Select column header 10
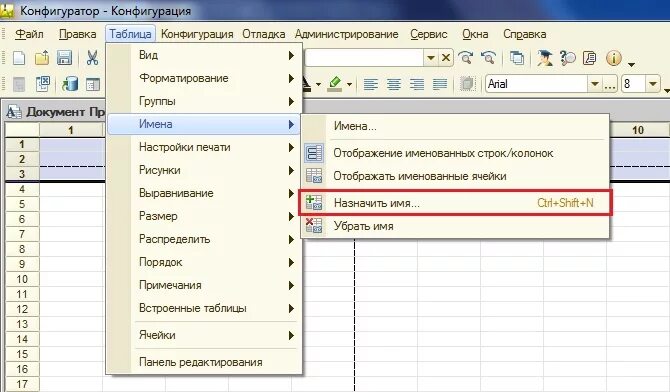The width and height of the screenshot is (670, 392). [638, 130]
